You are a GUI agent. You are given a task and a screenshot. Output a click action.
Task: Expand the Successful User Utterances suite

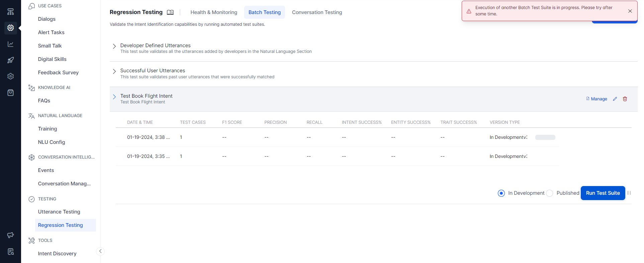click(114, 71)
